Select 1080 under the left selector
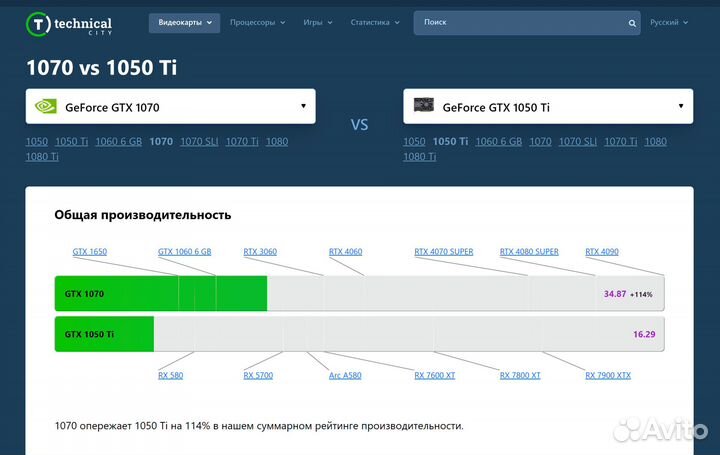720x455 pixels. coord(277,141)
